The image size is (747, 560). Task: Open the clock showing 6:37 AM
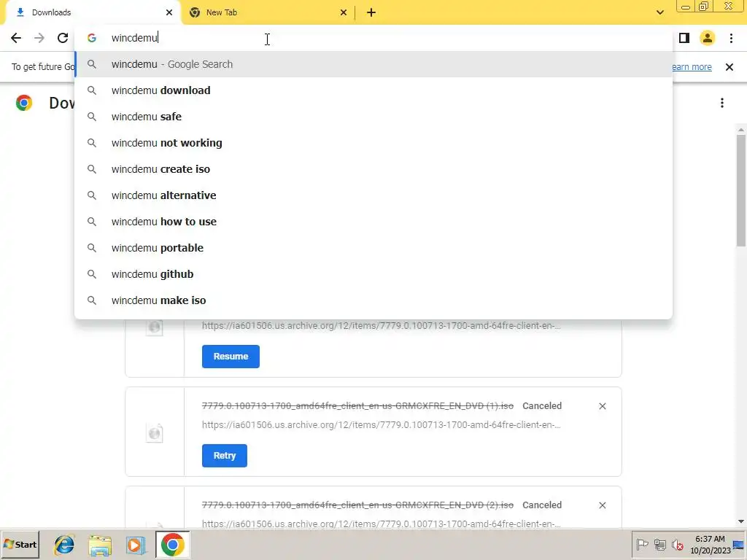(710, 545)
